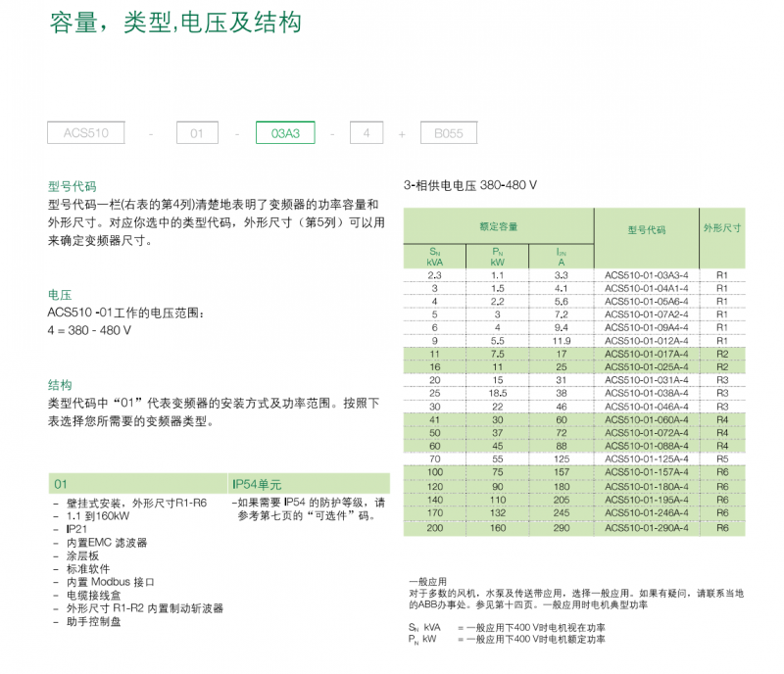Viewport: 784px width, 674px height.
Task: Click the 外形尺寸 R1-R2 内置制动斩波器 item
Action: (138, 608)
